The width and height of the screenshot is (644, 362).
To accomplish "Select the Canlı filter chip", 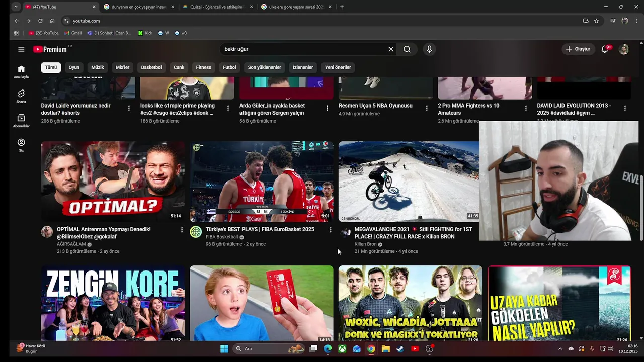I will 179,67.
